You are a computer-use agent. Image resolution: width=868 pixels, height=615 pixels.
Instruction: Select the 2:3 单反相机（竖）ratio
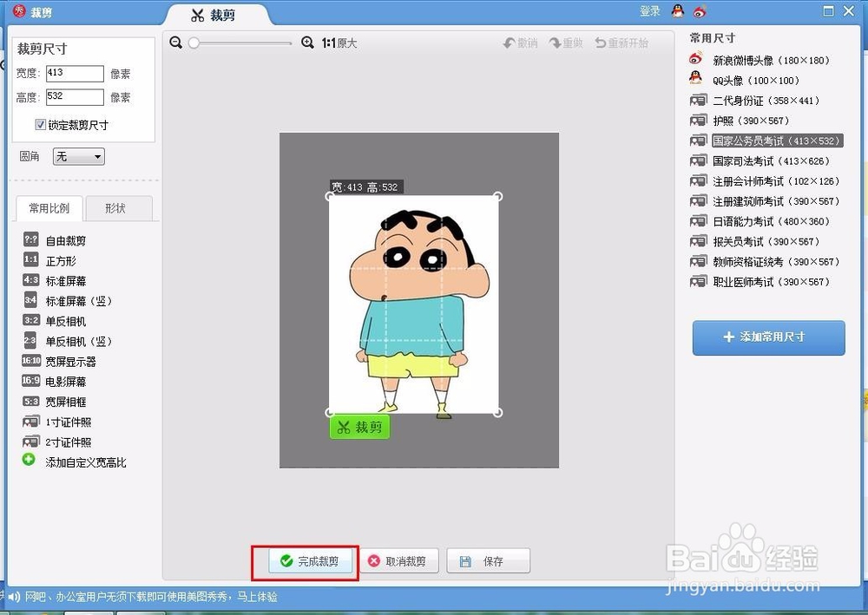click(67, 341)
